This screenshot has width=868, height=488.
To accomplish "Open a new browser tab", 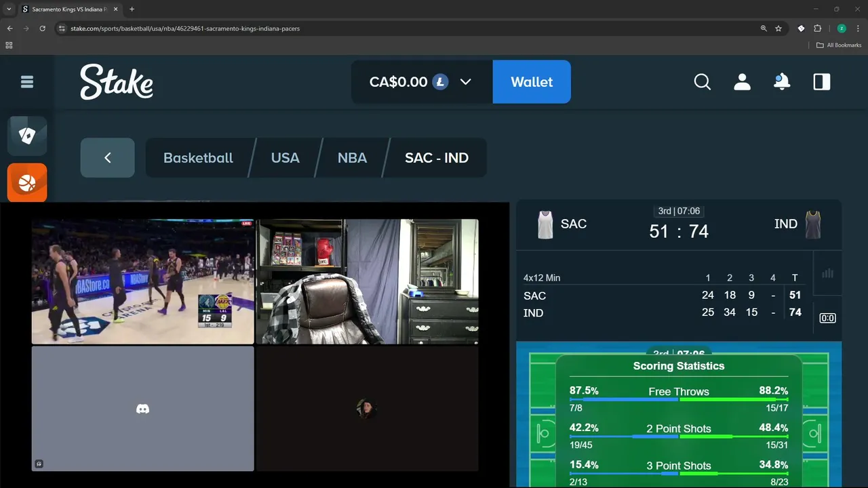I will pyautogui.click(x=132, y=9).
